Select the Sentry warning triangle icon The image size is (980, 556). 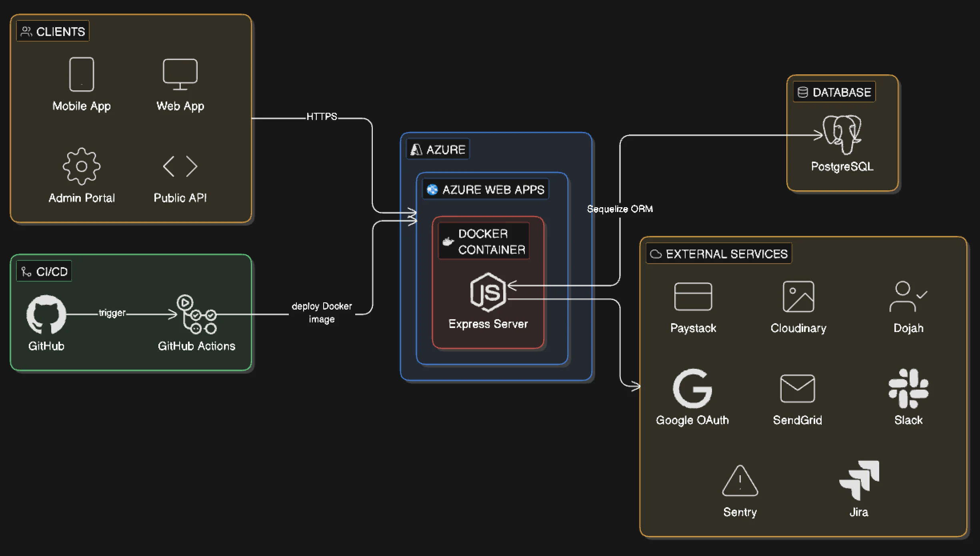click(x=740, y=480)
